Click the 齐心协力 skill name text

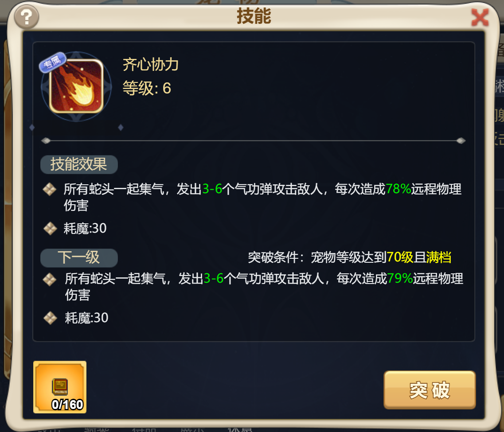point(150,64)
